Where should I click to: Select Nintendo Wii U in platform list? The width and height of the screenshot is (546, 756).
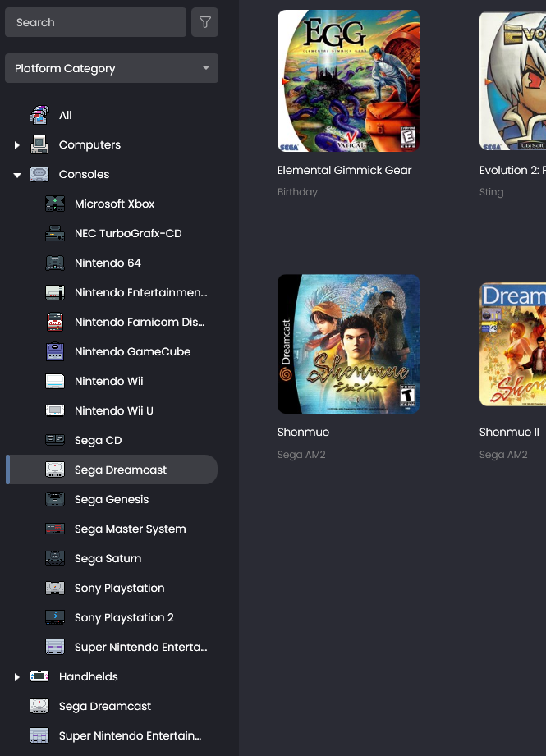113,410
